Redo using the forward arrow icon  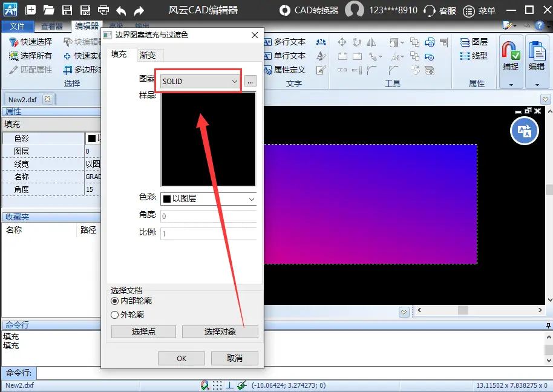point(139,10)
